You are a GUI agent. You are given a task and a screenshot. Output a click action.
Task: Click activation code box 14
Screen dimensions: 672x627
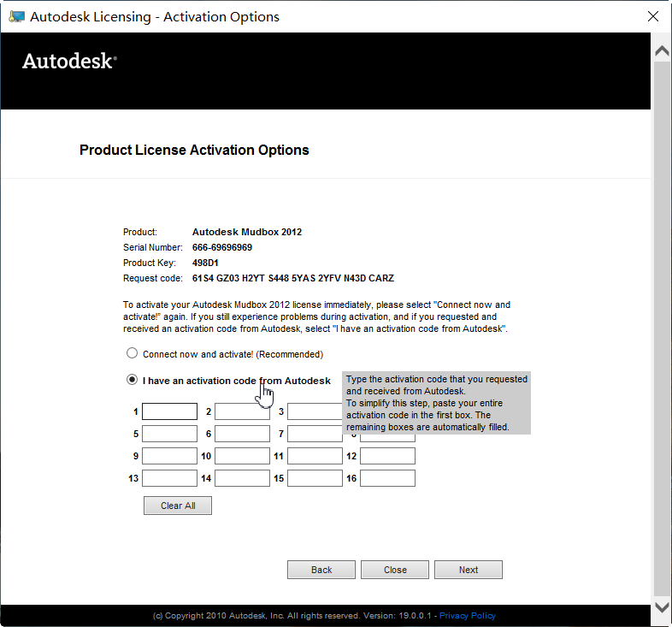[242, 478]
